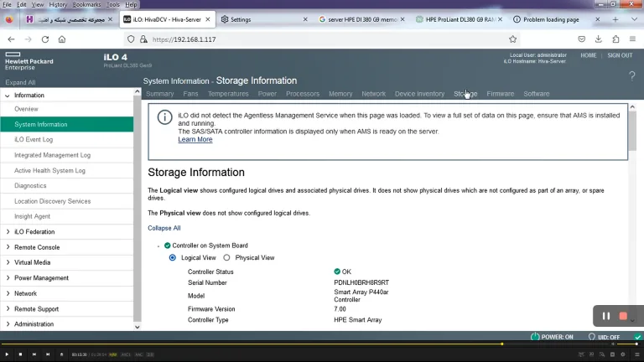The width and height of the screenshot is (644, 362).
Task: Expand the iLO Federation section
Action: 8,232
